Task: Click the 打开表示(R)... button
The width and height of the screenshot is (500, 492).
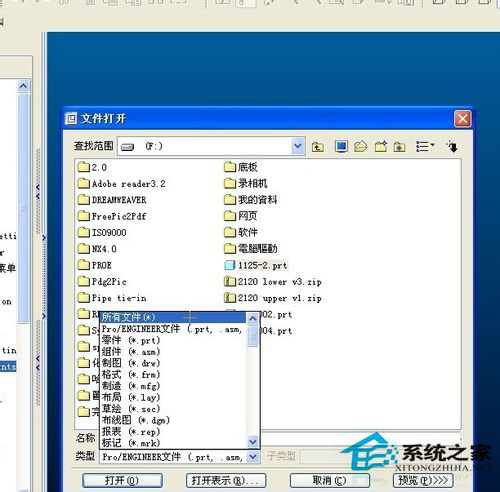Action: pos(226,480)
